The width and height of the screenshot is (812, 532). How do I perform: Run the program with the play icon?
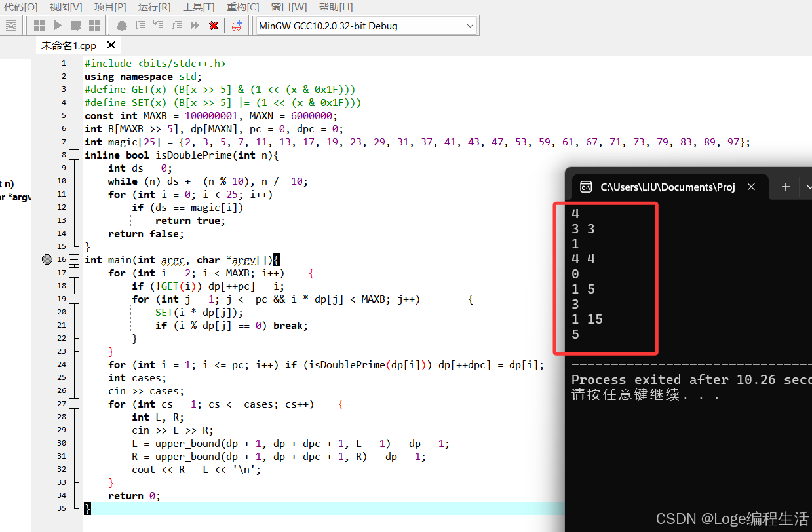click(x=58, y=26)
